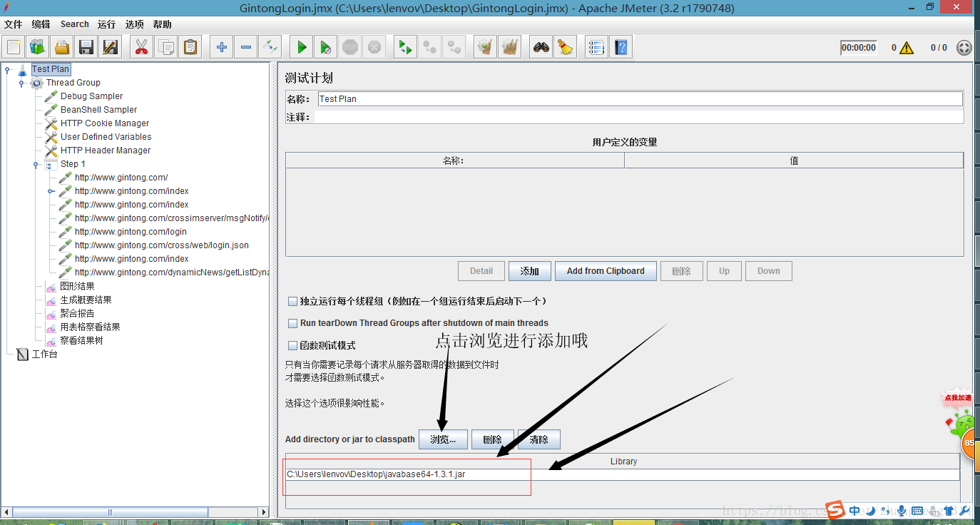The width and height of the screenshot is (980, 525).
Task: Open search with the binoculars icon
Action: pyautogui.click(x=541, y=48)
